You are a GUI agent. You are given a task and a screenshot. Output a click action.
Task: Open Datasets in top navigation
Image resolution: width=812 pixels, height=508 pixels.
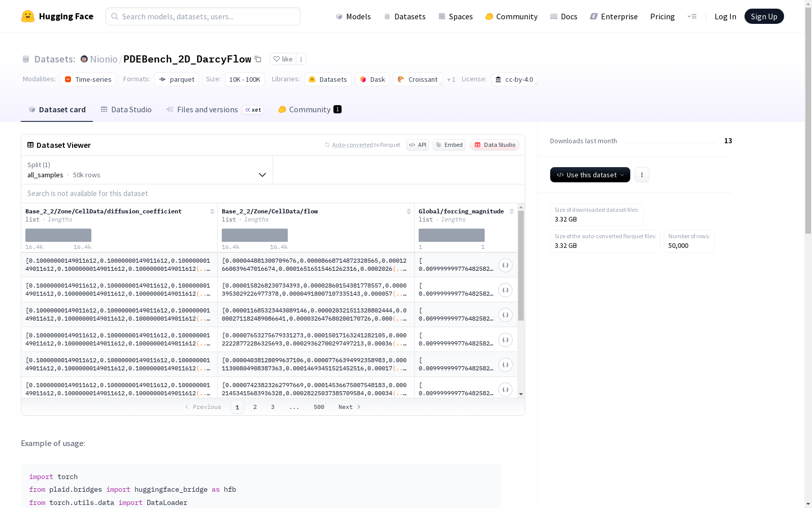(x=404, y=16)
